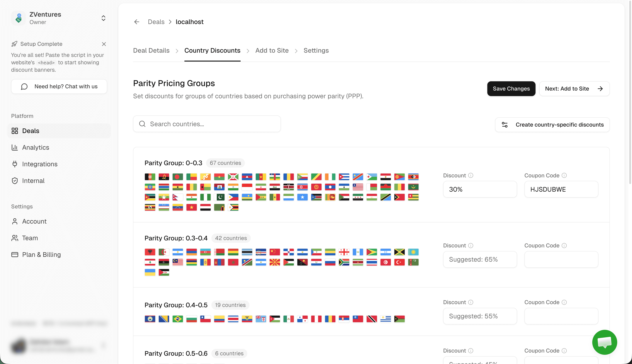Switch to the Deal Details tab
632x364 pixels.
coord(151,50)
